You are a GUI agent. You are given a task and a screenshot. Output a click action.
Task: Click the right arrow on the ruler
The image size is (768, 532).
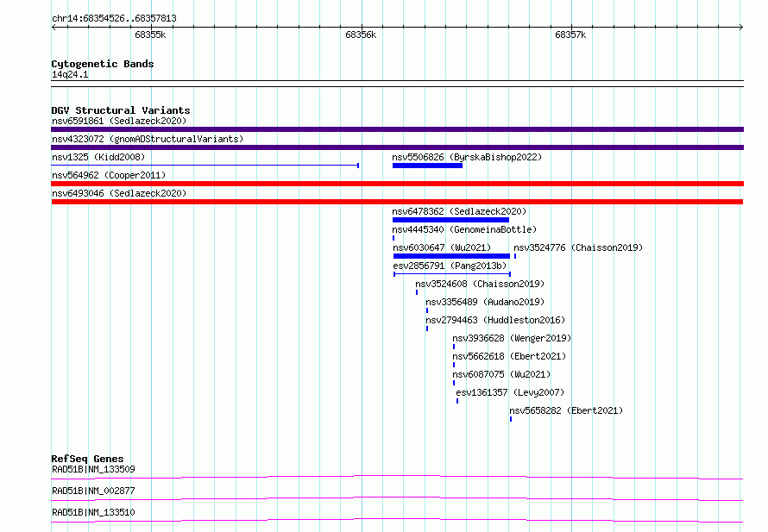click(741, 27)
